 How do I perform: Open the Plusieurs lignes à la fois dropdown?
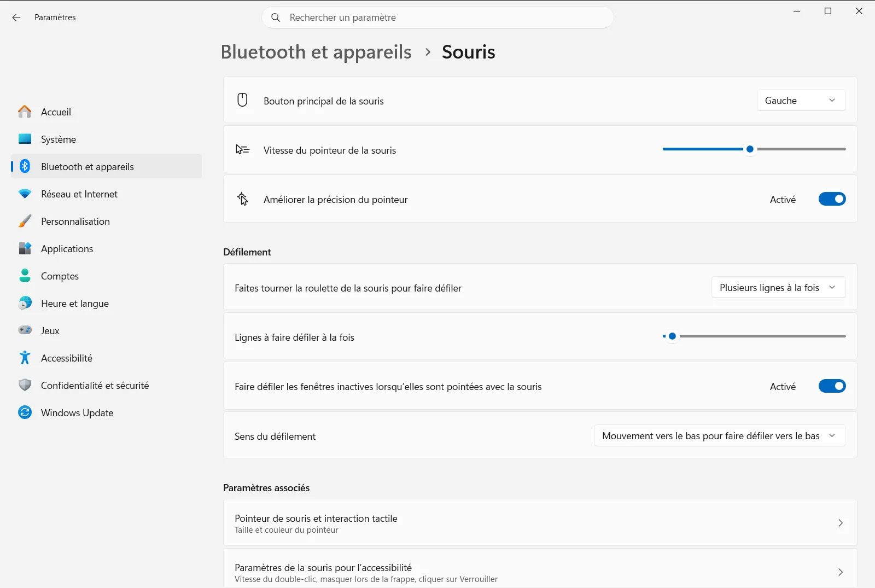point(778,287)
